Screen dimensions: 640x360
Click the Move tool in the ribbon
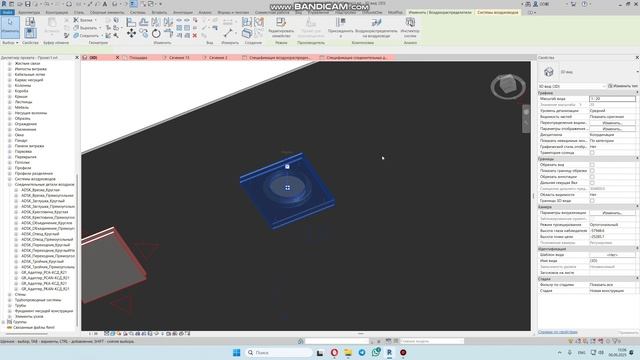coord(131,33)
